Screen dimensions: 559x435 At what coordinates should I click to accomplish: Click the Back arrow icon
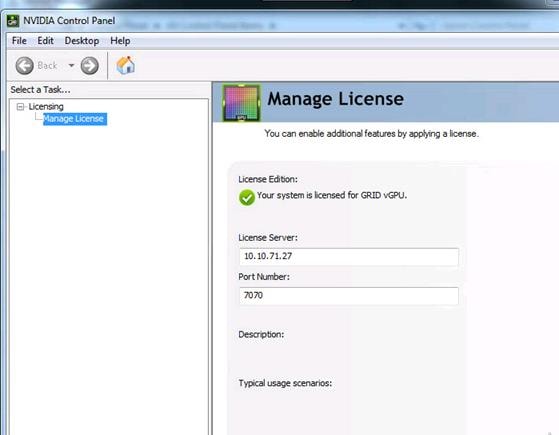[25, 66]
